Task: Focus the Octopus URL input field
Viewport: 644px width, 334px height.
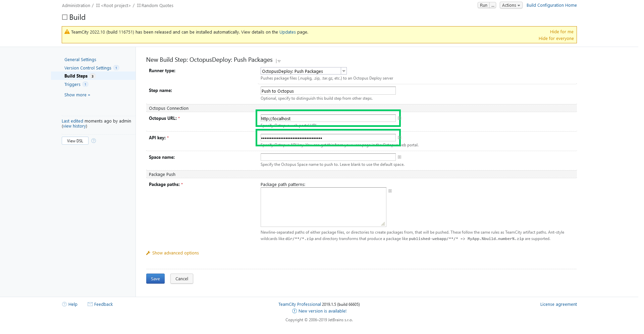Action: coord(328,118)
